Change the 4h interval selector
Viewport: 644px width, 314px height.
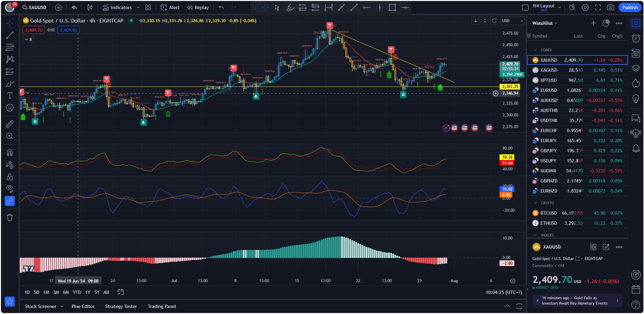tap(74, 7)
